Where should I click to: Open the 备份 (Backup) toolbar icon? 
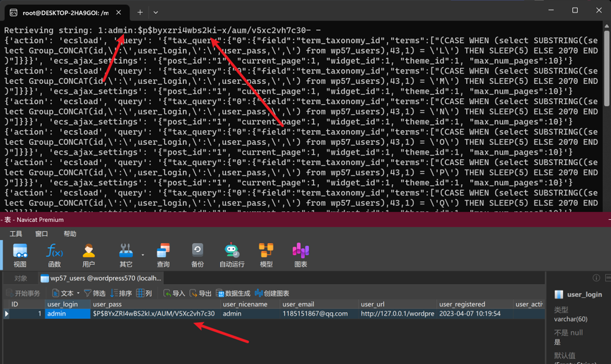pos(197,255)
